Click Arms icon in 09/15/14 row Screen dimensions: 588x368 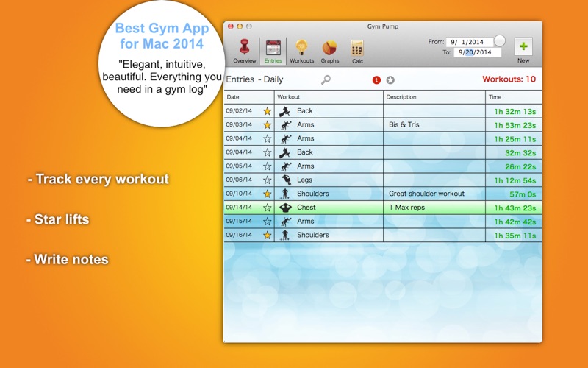[x=285, y=222]
